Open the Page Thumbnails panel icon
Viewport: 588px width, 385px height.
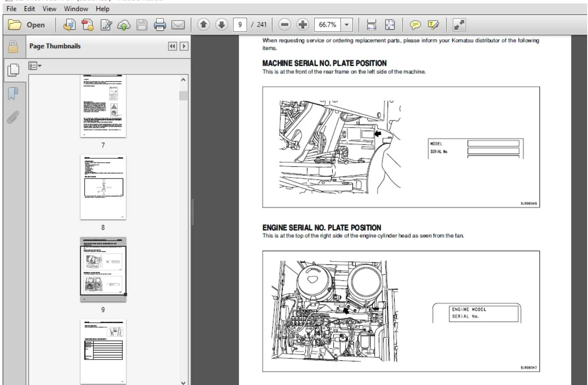(14, 70)
